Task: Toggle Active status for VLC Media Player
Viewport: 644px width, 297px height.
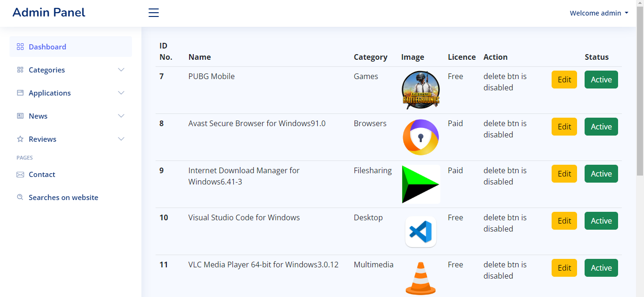Action: [601, 268]
